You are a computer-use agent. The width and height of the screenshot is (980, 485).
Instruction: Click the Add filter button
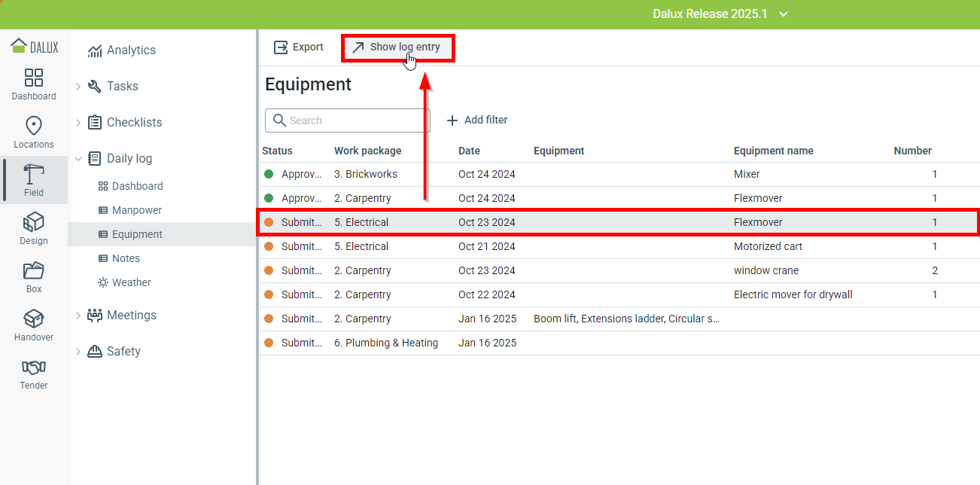click(x=477, y=120)
